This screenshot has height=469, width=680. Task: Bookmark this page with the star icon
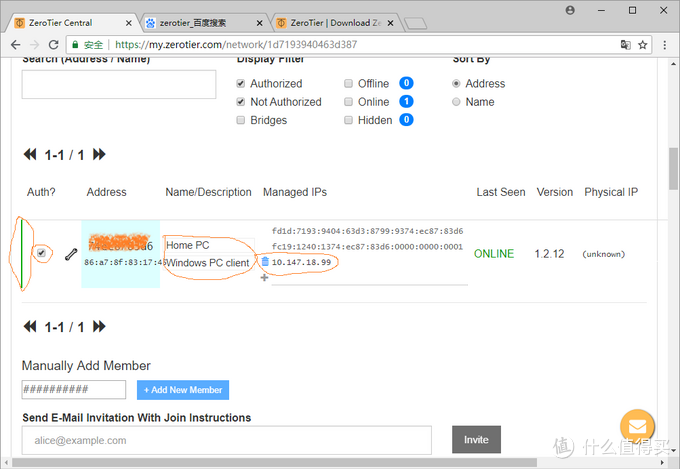[x=643, y=45]
